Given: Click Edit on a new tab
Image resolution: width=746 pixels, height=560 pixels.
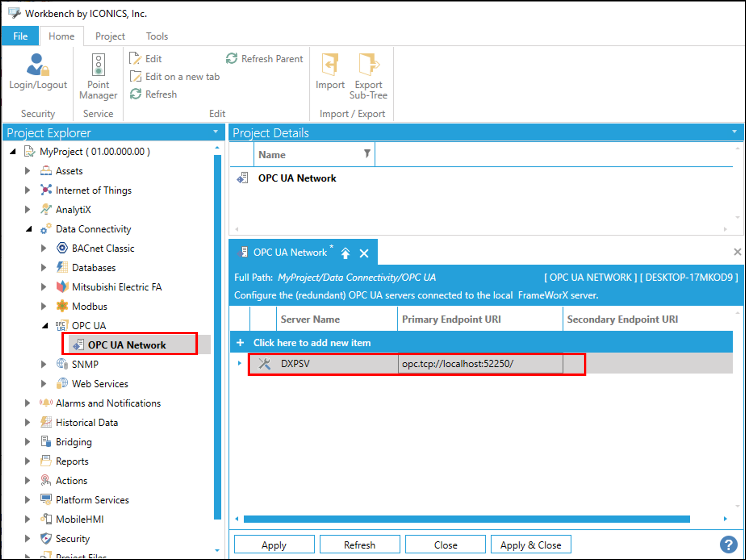Looking at the screenshot, I should pyautogui.click(x=182, y=76).
